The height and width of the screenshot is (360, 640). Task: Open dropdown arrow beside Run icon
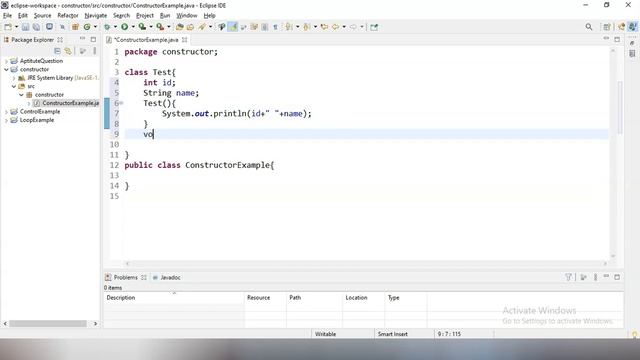(x=133, y=27)
